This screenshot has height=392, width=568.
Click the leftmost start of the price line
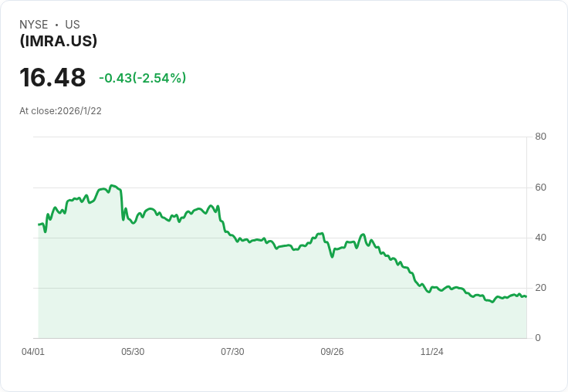tap(39, 225)
